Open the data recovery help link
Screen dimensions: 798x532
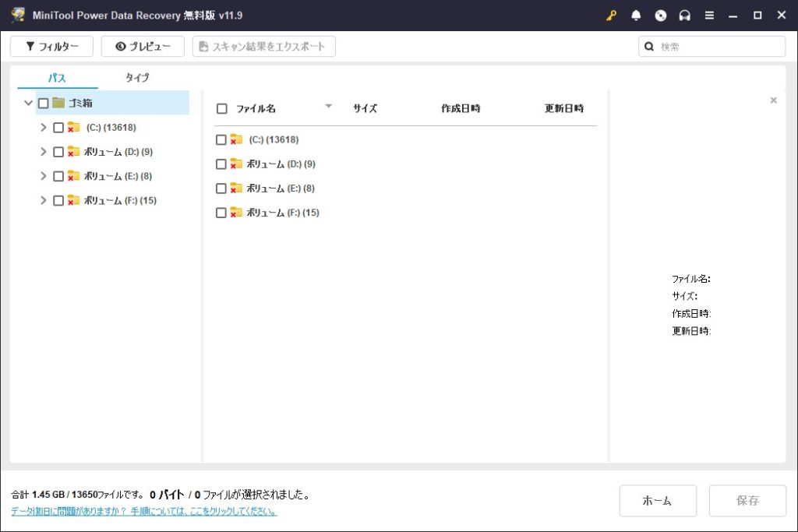click(144, 512)
